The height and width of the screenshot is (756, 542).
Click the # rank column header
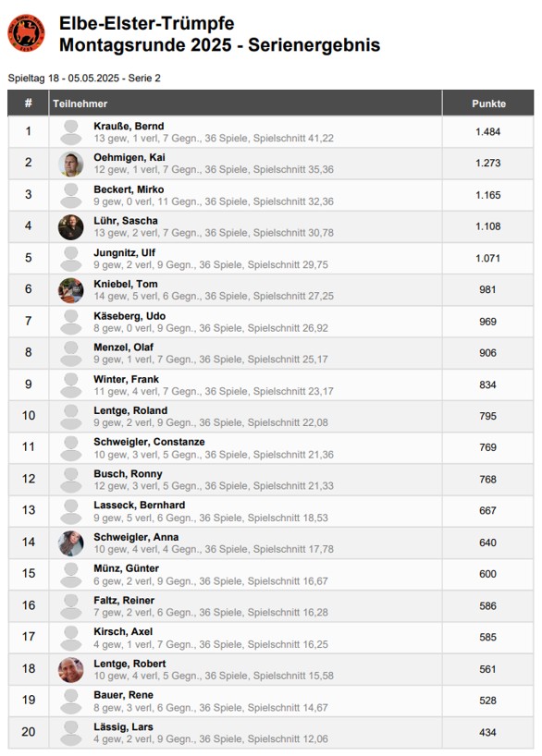[28, 104]
